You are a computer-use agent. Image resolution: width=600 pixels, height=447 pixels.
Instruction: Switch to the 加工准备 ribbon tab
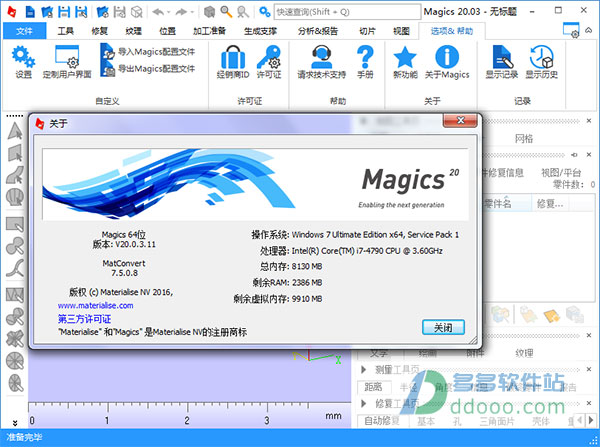click(209, 31)
